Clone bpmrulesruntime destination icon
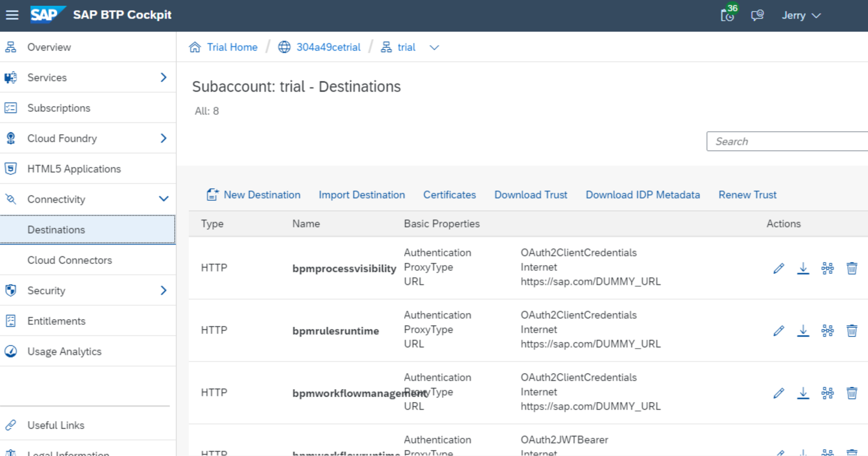 (x=827, y=331)
